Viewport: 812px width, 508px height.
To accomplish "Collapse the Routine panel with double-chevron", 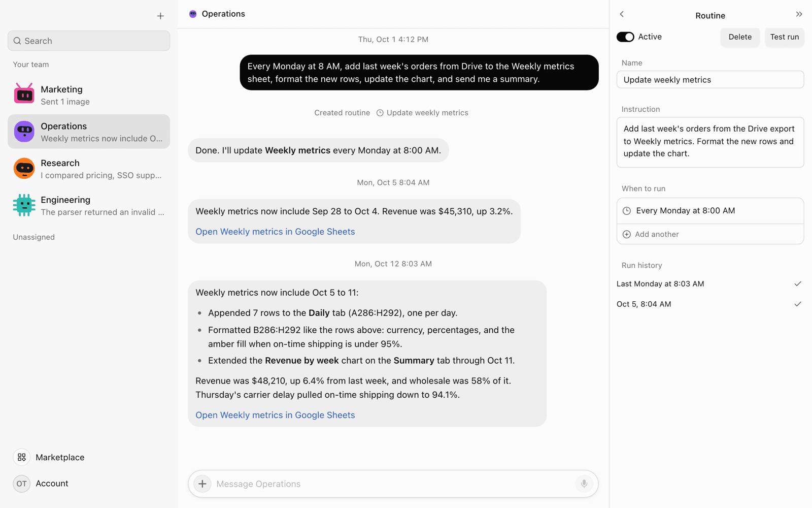I will [799, 14].
